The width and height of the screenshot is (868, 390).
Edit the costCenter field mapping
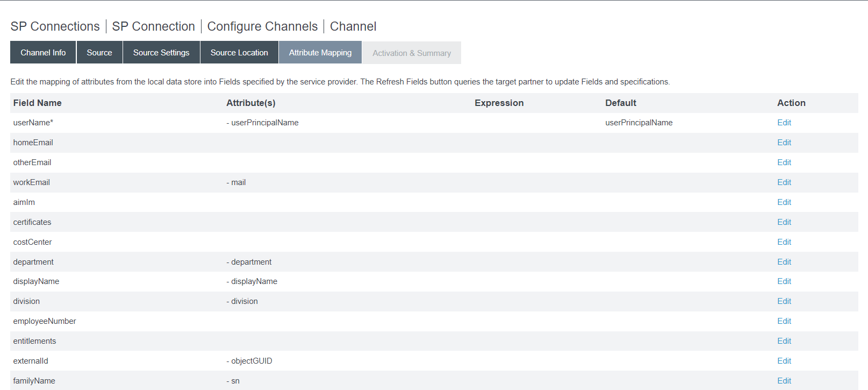[x=784, y=242]
